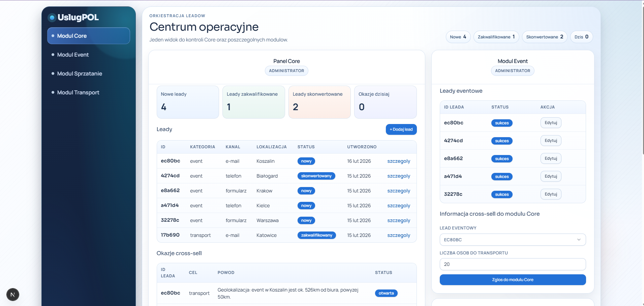The width and height of the screenshot is (644, 306).
Task: View szczegoly of Katowice transport lead
Action: 398,235
